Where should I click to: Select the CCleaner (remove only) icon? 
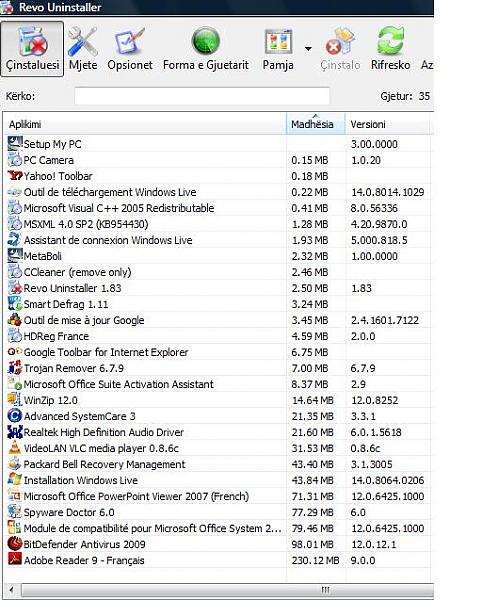(15, 272)
